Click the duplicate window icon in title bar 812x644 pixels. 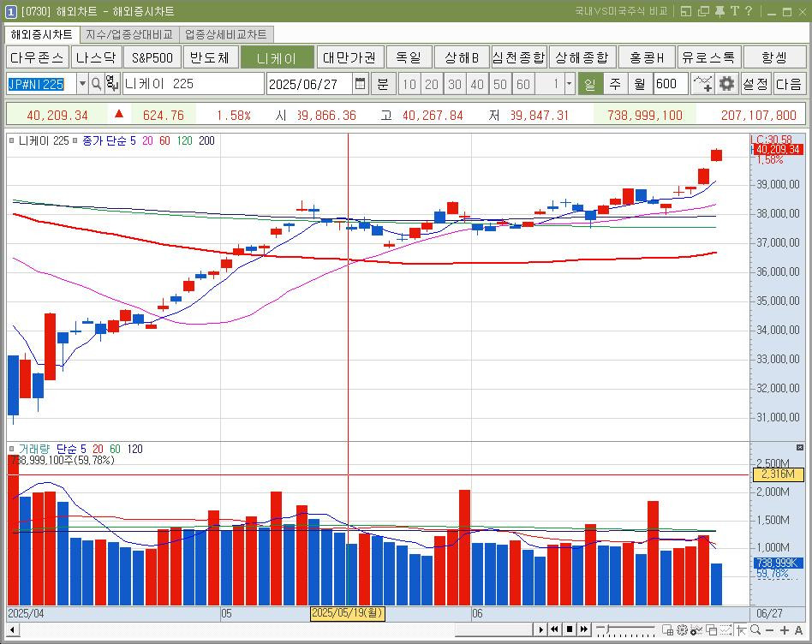(x=703, y=11)
